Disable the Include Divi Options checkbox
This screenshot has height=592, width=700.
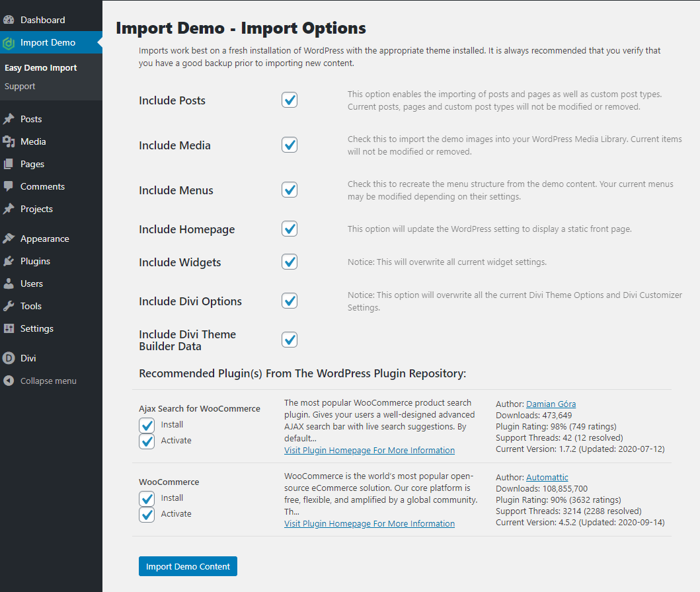pos(290,301)
